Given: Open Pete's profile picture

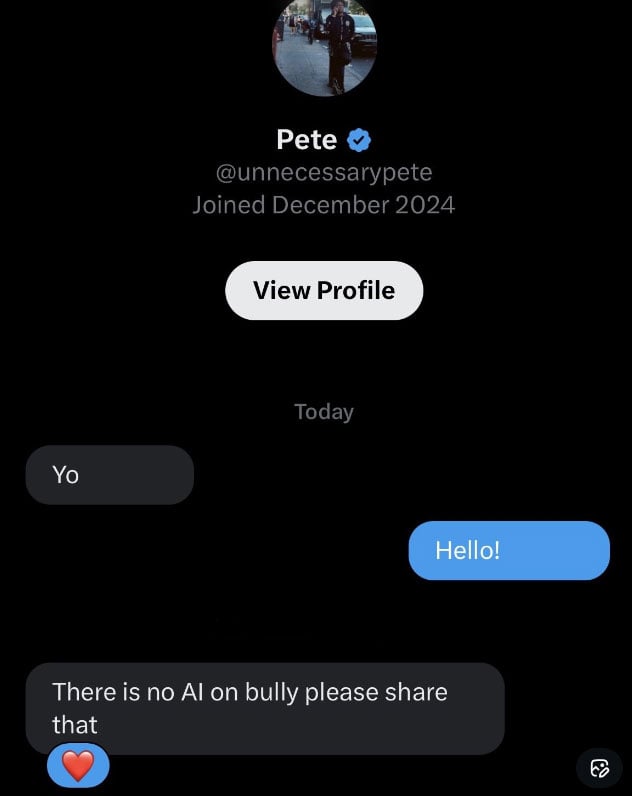Looking at the screenshot, I should click(x=324, y=45).
